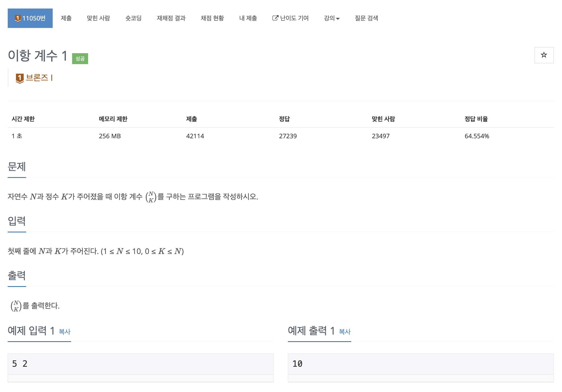Select the 11050번 problem tab
The image size is (562, 392).
click(x=30, y=18)
